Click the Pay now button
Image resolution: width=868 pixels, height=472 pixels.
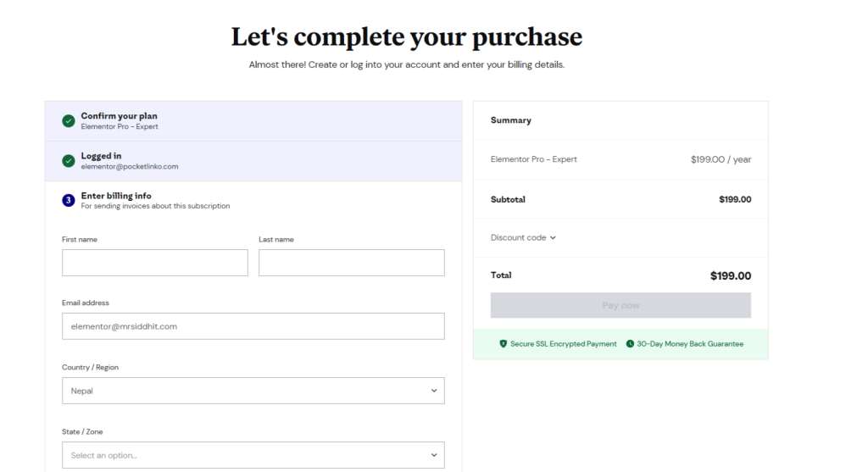click(x=620, y=305)
